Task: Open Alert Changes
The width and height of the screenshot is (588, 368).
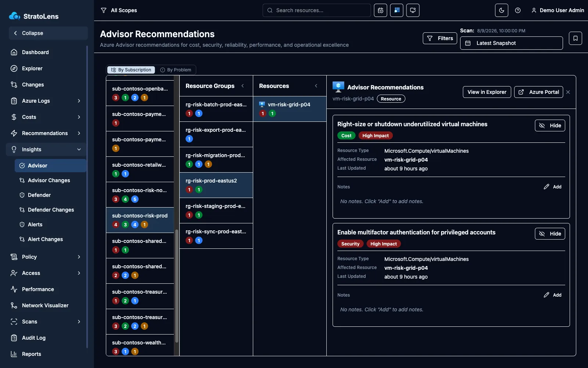Action: click(51, 239)
